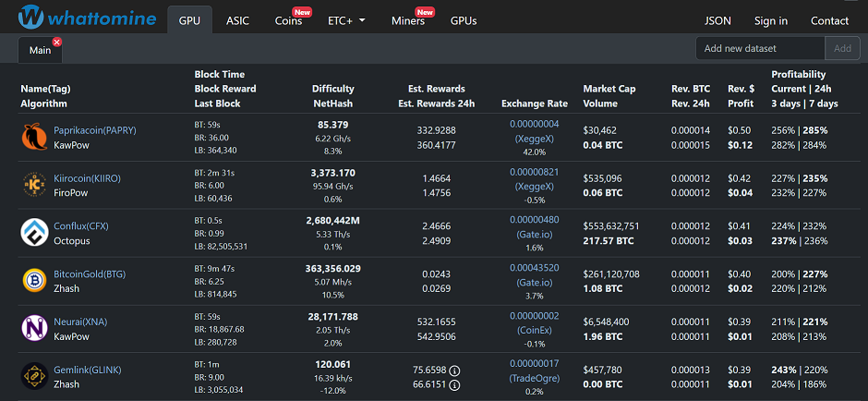Image resolution: width=868 pixels, height=401 pixels.
Task: Click the Difficulty NetHash column header
Action: pos(332,96)
